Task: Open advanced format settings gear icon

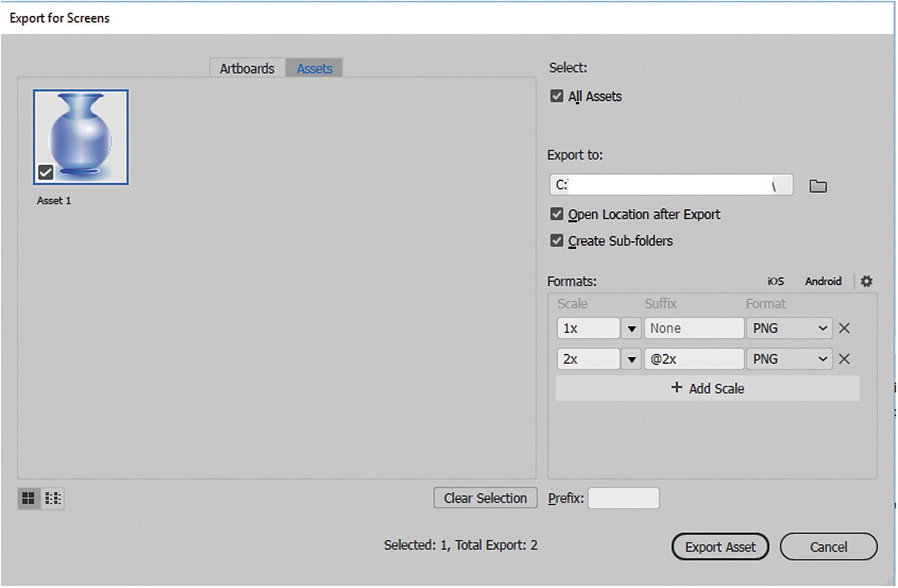Action: coord(866,281)
